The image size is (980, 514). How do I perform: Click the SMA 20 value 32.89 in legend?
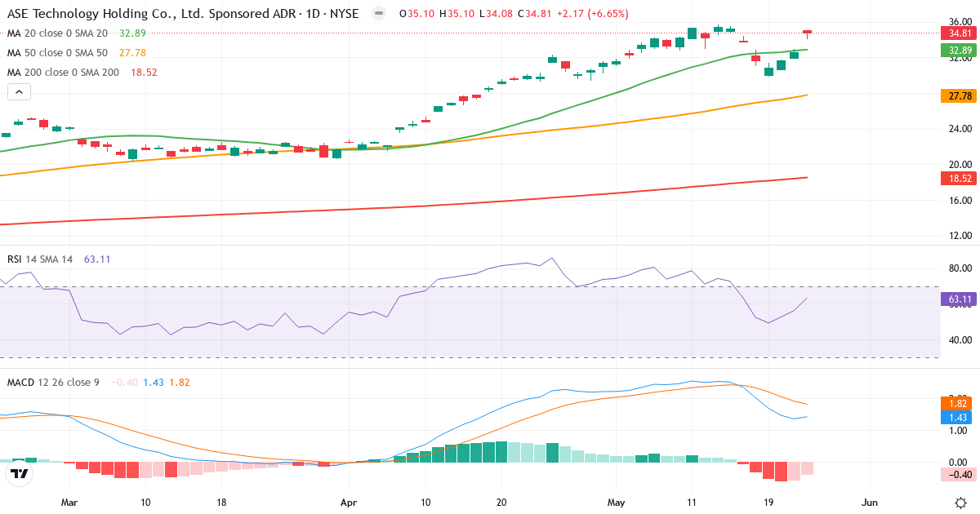(x=132, y=33)
